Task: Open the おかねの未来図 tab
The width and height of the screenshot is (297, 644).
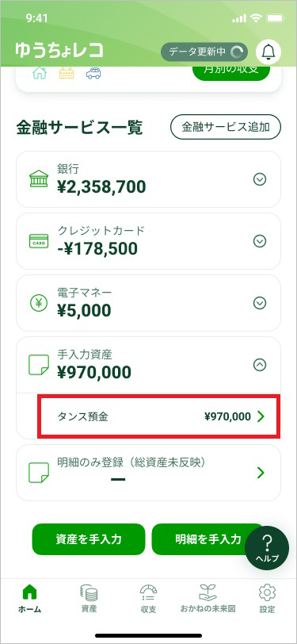Action: point(208,600)
